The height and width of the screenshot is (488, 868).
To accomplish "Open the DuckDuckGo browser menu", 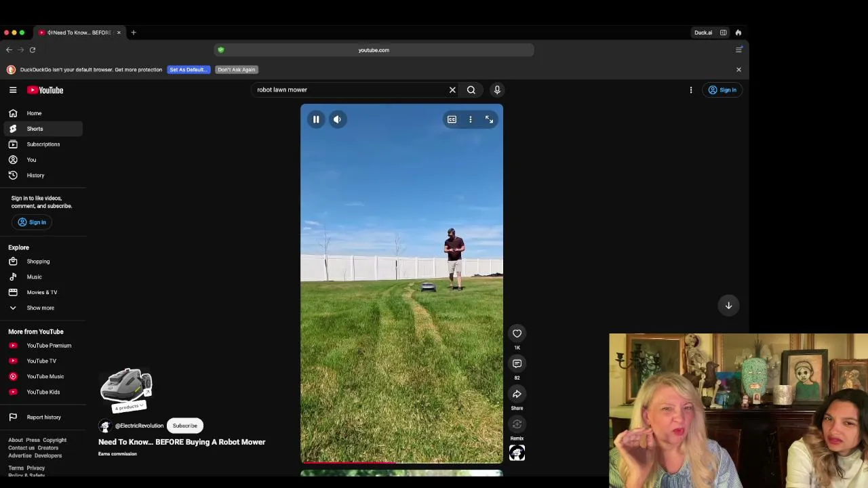I will coord(739,49).
